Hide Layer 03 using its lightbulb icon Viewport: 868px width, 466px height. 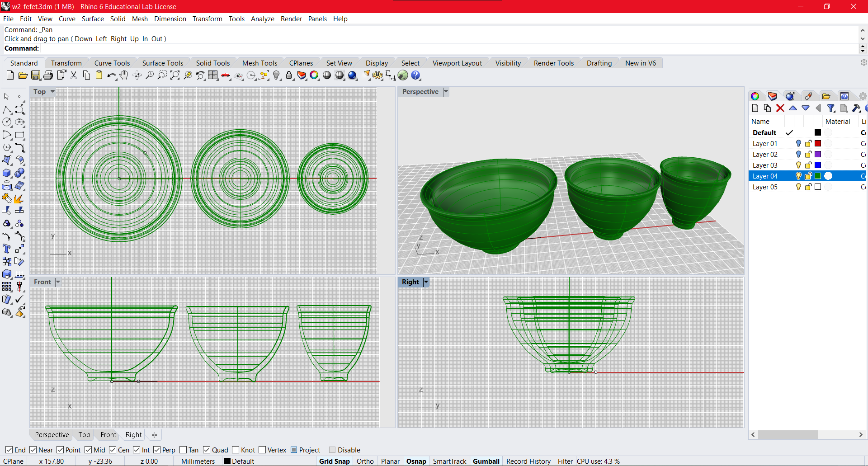pyautogui.click(x=798, y=165)
